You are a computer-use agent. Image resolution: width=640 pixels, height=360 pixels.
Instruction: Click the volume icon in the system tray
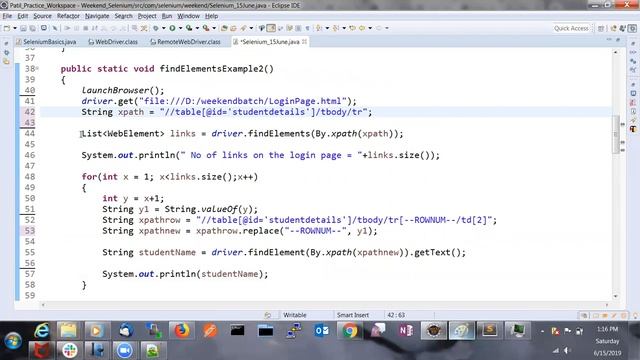click(x=567, y=351)
